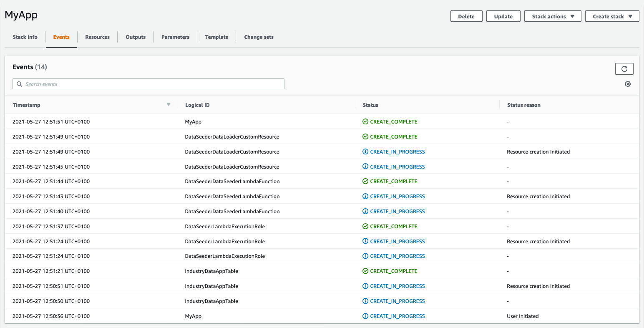Open the table preferences gear icon
Image resolution: width=644 pixels, height=328 pixels.
[628, 84]
